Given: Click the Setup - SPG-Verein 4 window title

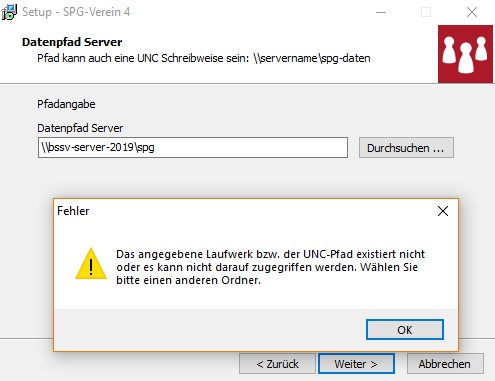Looking at the screenshot, I should click(x=76, y=12).
